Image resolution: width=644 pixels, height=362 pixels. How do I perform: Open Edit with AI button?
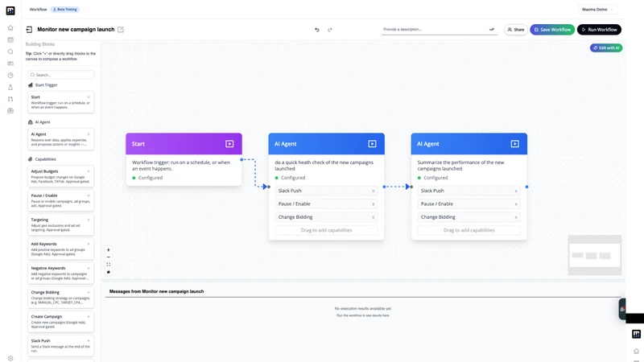(x=606, y=48)
